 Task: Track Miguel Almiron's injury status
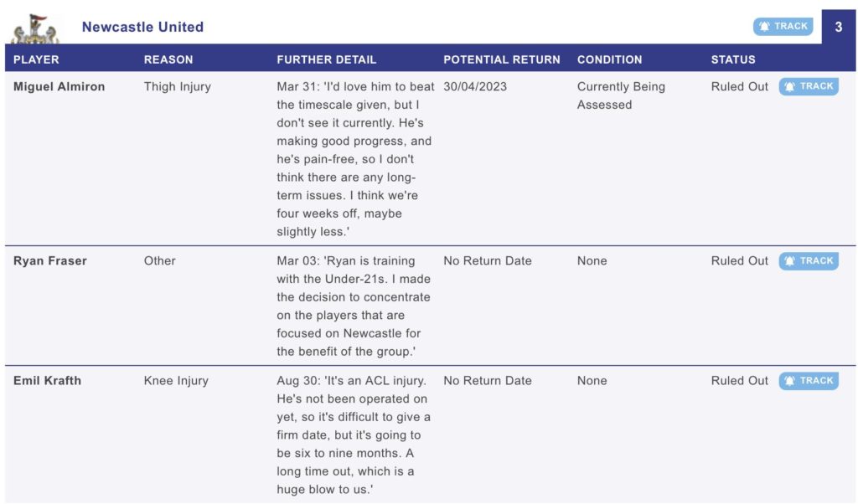pos(809,86)
